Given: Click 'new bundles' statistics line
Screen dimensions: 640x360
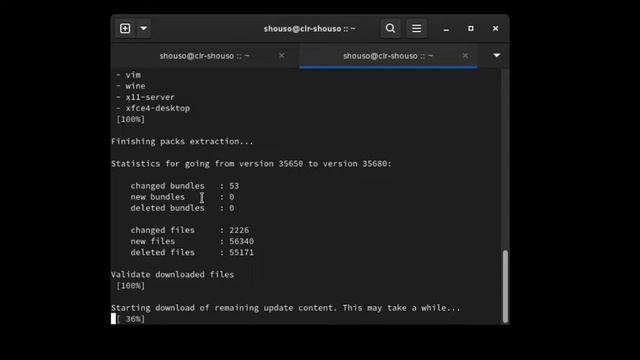Looking at the screenshot, I should pos(182,197).
